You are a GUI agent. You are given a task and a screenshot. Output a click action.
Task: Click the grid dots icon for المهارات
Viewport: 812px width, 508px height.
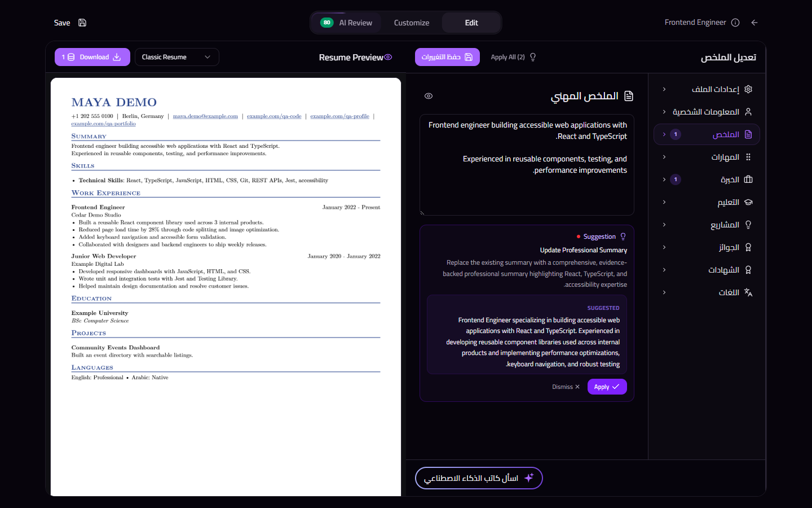(x=748, y=157)
